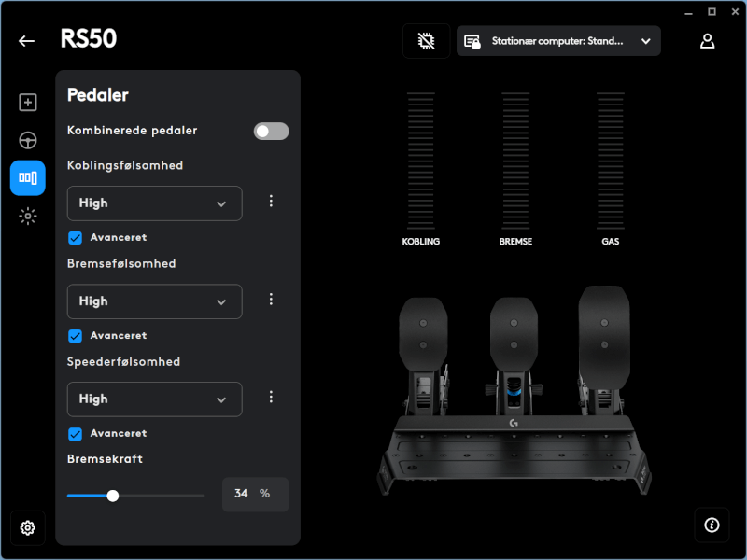Click the GAS pedal level bar
Image resolution: width=747 pixels, height=560 pixels.
point(611,161)
